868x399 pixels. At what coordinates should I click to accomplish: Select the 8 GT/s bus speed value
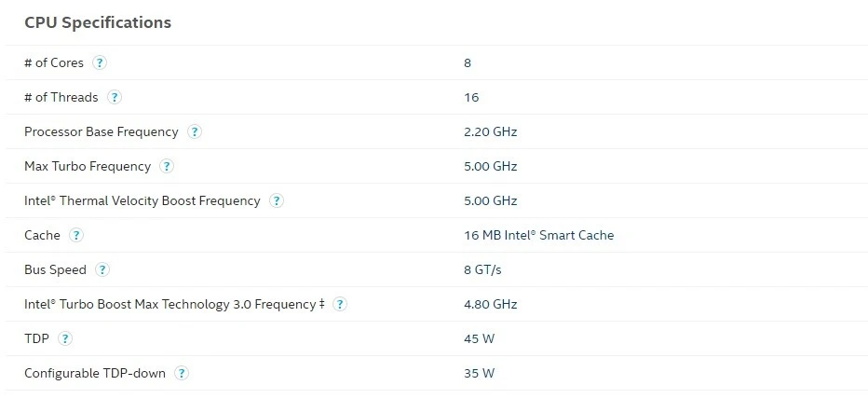coord(482,269)
